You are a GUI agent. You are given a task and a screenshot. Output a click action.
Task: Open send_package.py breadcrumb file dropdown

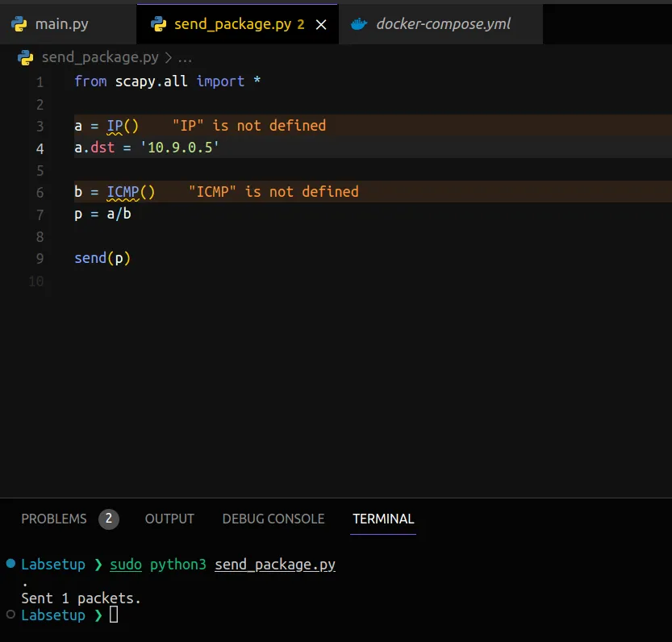101,58
